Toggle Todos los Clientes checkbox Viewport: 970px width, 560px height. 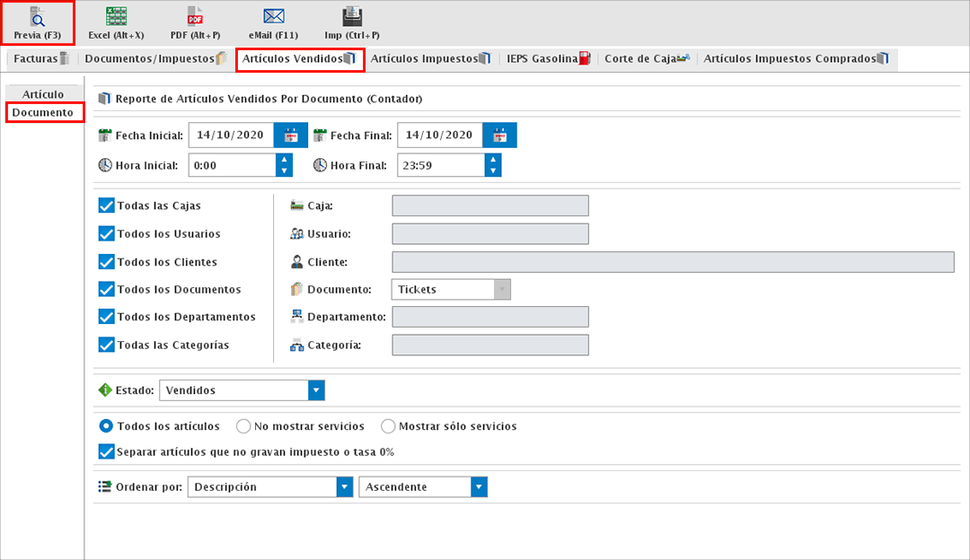(x=106, y=262)
